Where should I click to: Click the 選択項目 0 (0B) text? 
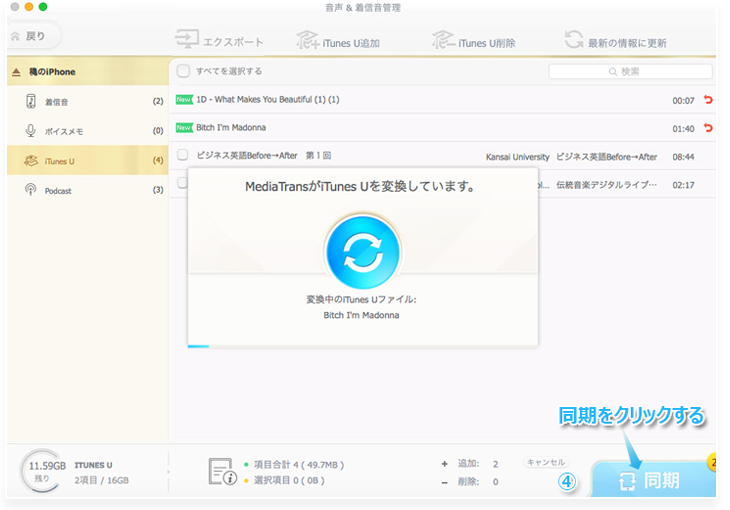coord(289,480)
